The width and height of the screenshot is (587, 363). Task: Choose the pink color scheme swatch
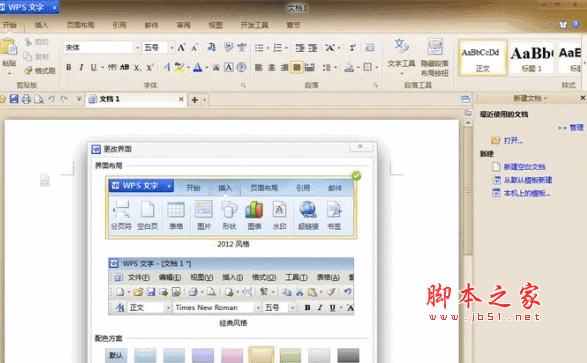232,355
